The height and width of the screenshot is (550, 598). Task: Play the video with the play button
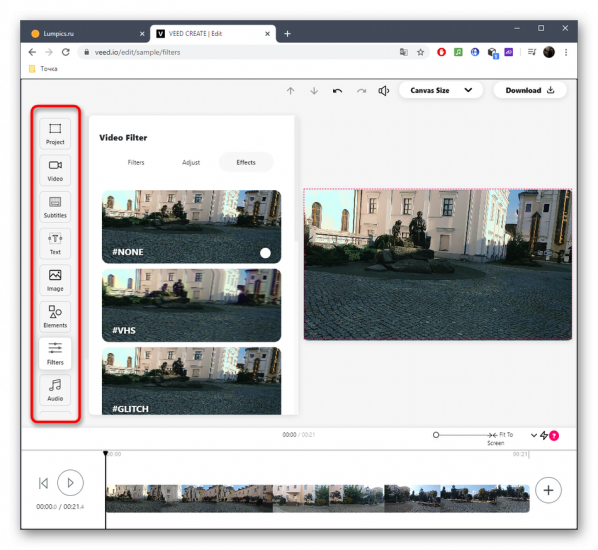[70, 483]
